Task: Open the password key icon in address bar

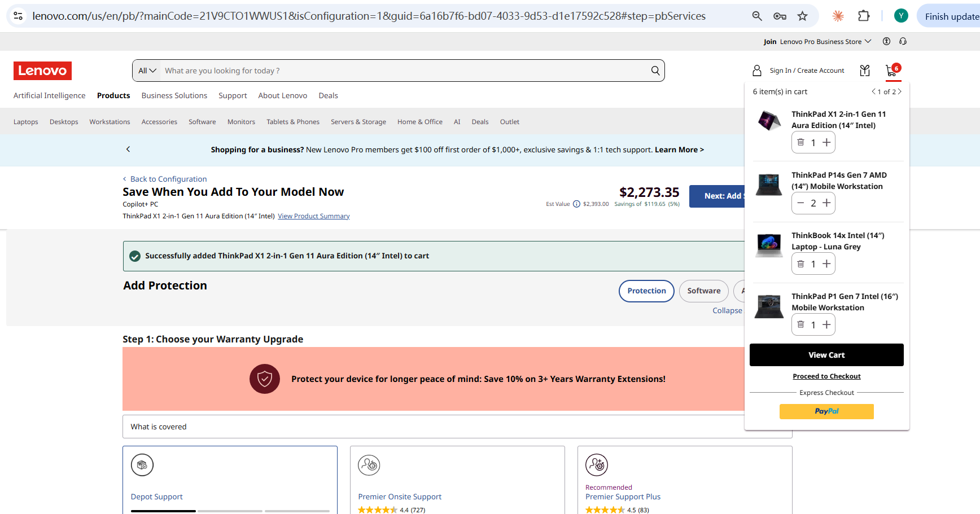Action: [780, 16]
